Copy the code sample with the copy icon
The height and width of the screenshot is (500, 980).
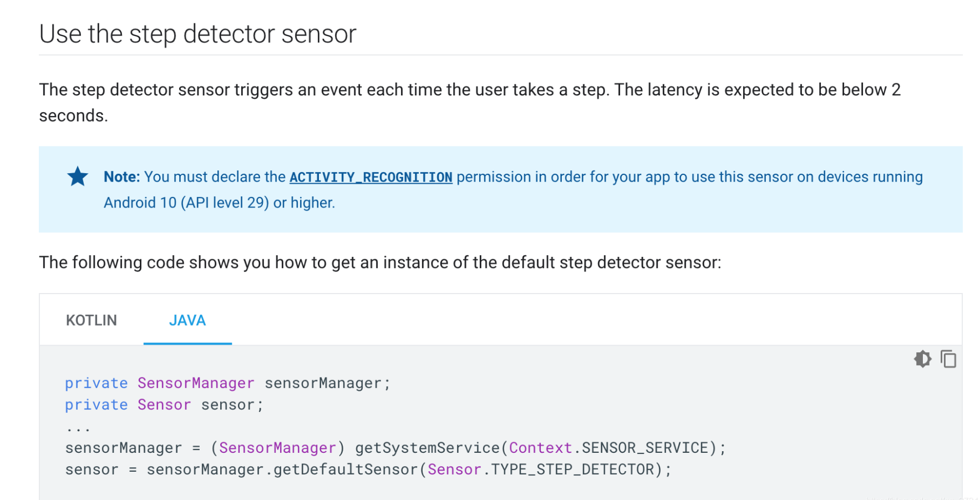948,359
